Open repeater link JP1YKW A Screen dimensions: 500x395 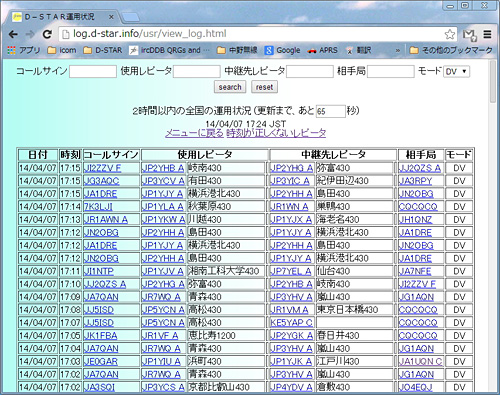coord(163,220)
